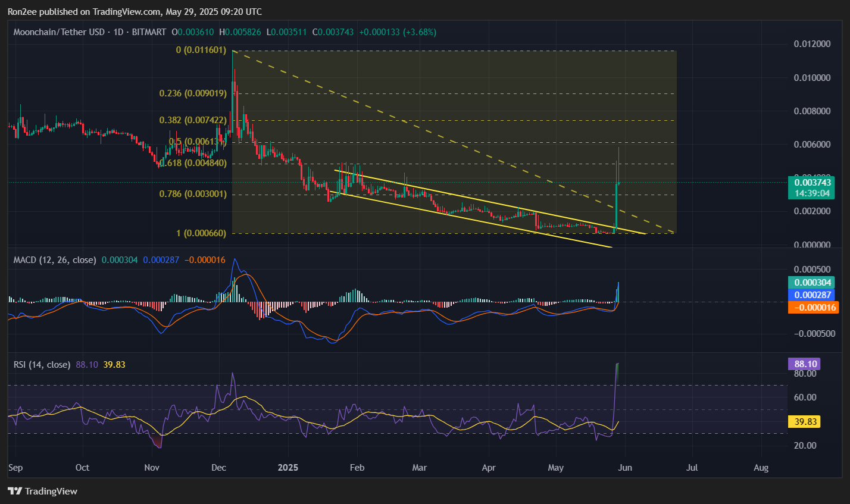Click the purple 88.10 RSI value badge
The height and width of the screenshot is (504, 850).
pos(804,364)
